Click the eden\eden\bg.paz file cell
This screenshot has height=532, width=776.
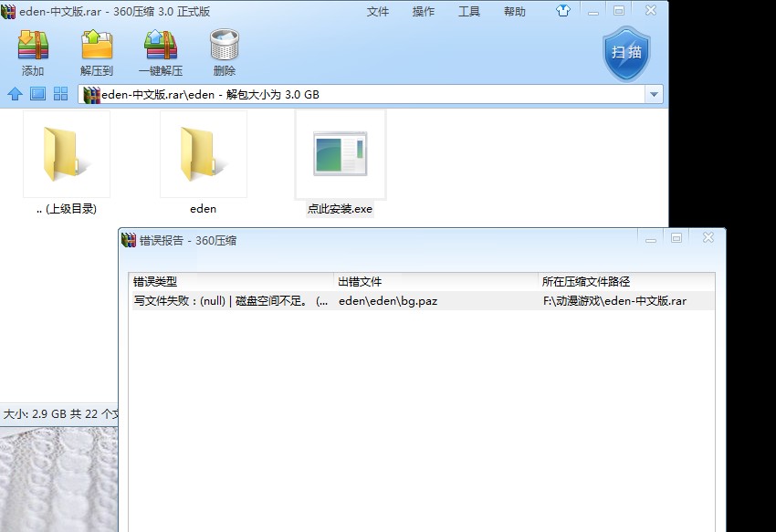(x=388, y=301)
